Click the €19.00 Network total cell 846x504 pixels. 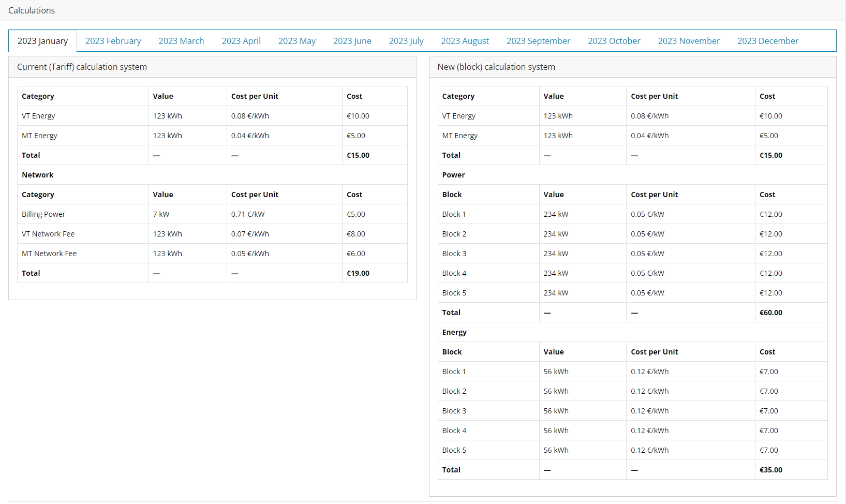tap(358, 273)
